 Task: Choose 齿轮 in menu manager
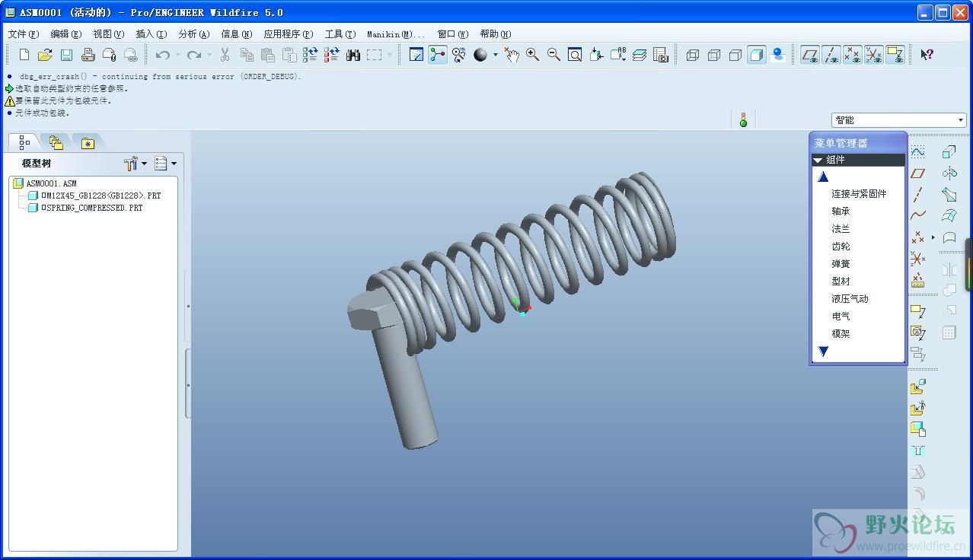pyautogui.click(x=841, y=247)
